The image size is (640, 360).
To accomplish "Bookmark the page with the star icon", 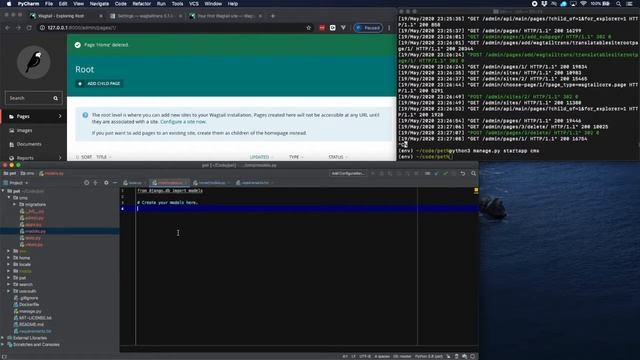I will tap(309, 28).
